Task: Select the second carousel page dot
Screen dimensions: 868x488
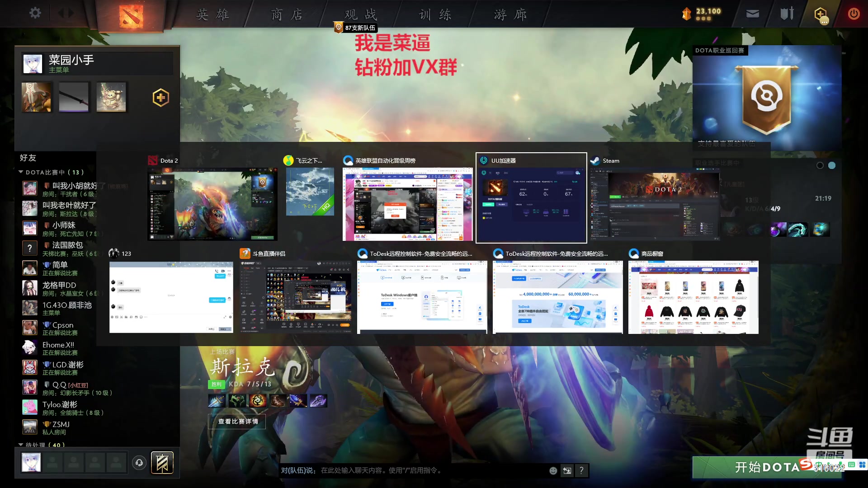Action: point(832,165)
